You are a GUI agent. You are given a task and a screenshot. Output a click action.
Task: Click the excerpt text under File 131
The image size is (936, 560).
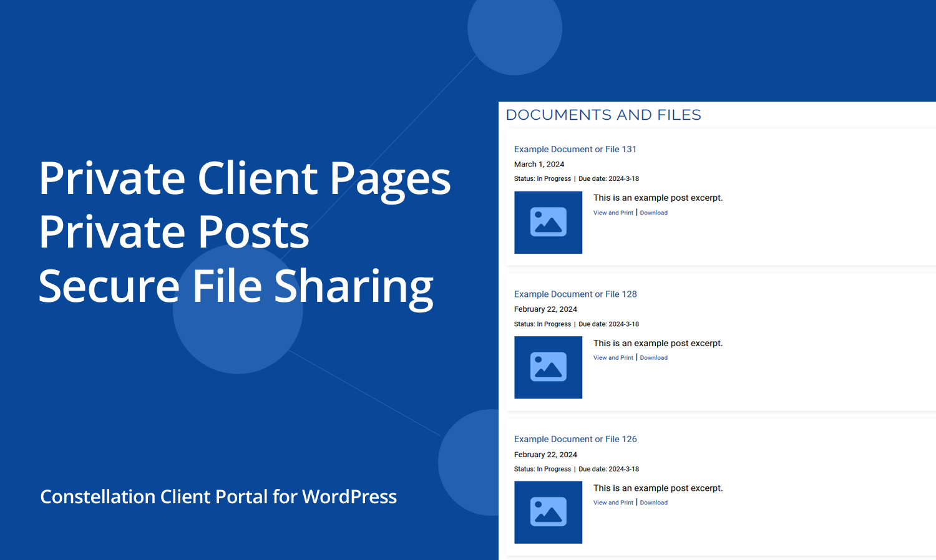click(658, 198)
